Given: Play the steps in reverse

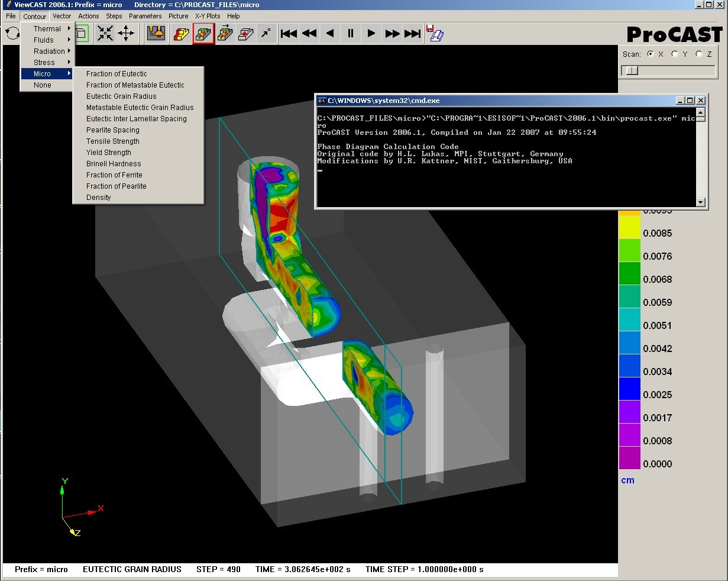Looking at the screenshot, I should coord(330,34).
